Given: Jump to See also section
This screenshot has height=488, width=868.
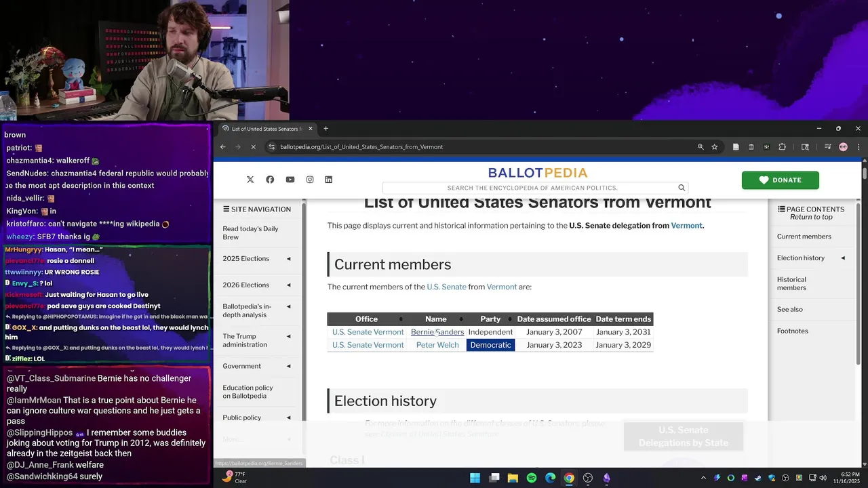Looking at the screenshot, I should (x=789, y=309).
